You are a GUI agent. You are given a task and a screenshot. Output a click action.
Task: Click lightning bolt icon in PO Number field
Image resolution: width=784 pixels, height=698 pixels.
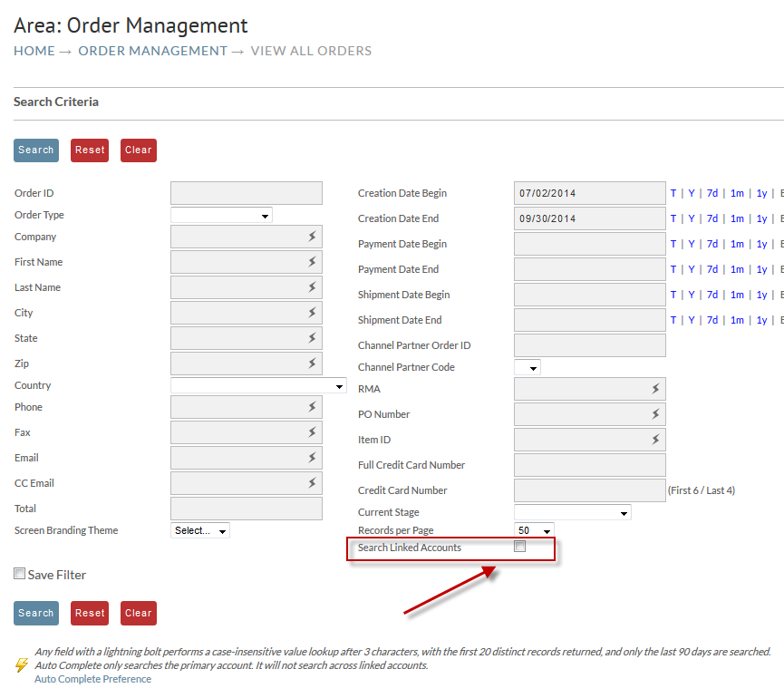[655, 414]
